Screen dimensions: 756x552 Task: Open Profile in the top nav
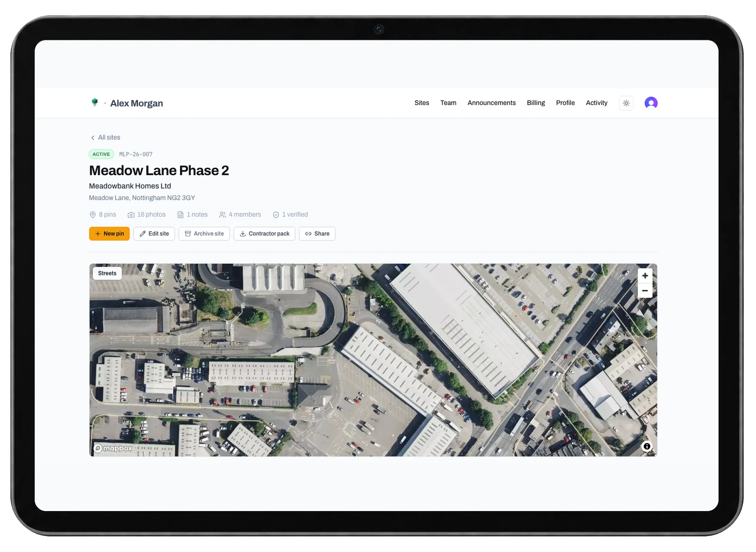565,103
